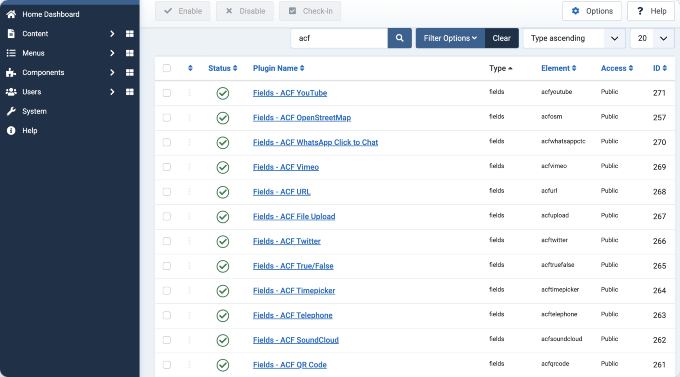Click the magnifier search button
This screenshot has width=680, height=377.
tap(399, 38)
